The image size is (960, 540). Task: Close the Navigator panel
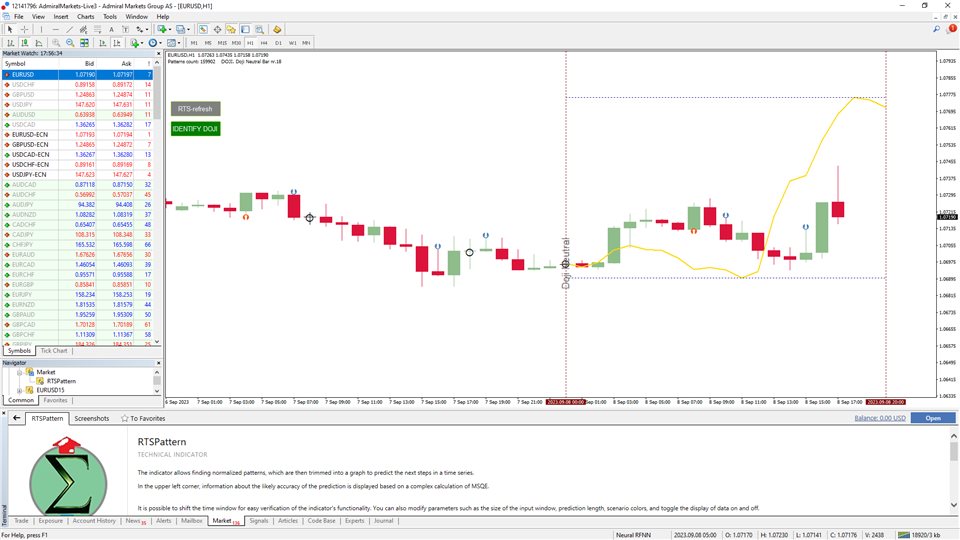(x=158, y=362)
